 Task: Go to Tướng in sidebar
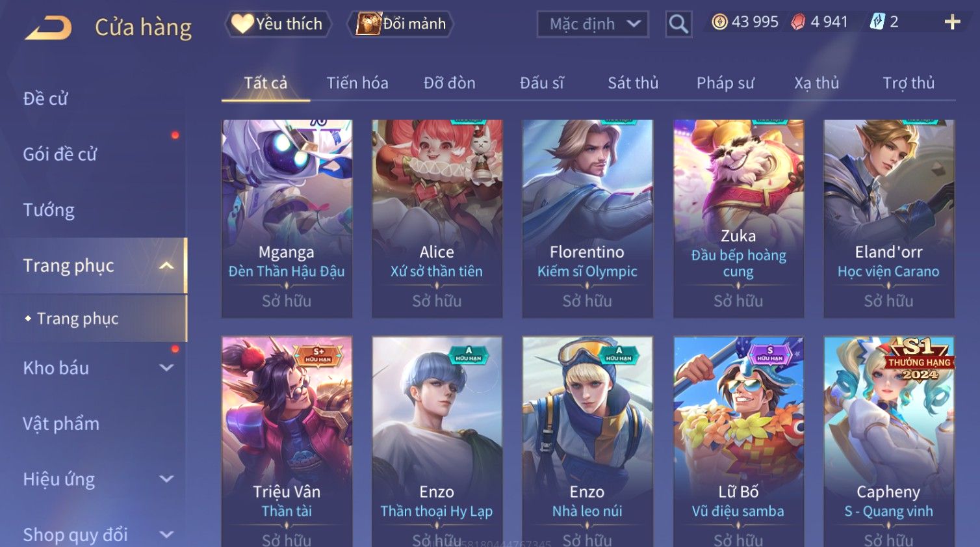[49, 210]
